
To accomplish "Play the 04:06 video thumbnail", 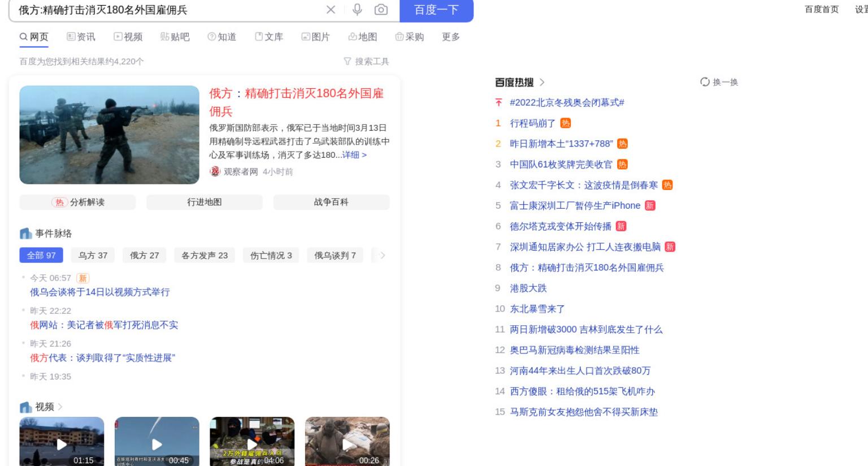I will pyautogui.click(x=252, y=441).
